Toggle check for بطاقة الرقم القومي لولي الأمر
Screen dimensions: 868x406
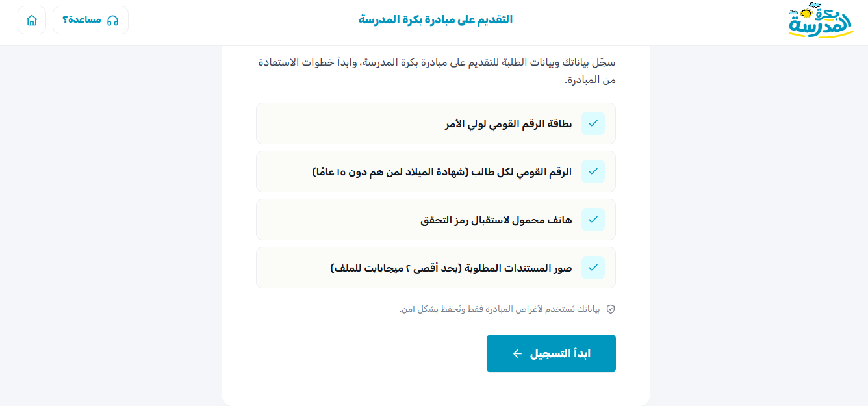click(593, 123)
